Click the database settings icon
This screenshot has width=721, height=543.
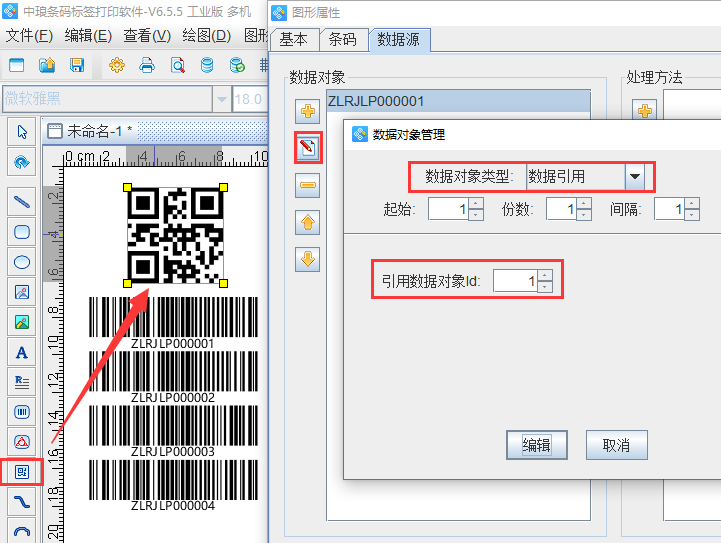[x=207, y=65]
